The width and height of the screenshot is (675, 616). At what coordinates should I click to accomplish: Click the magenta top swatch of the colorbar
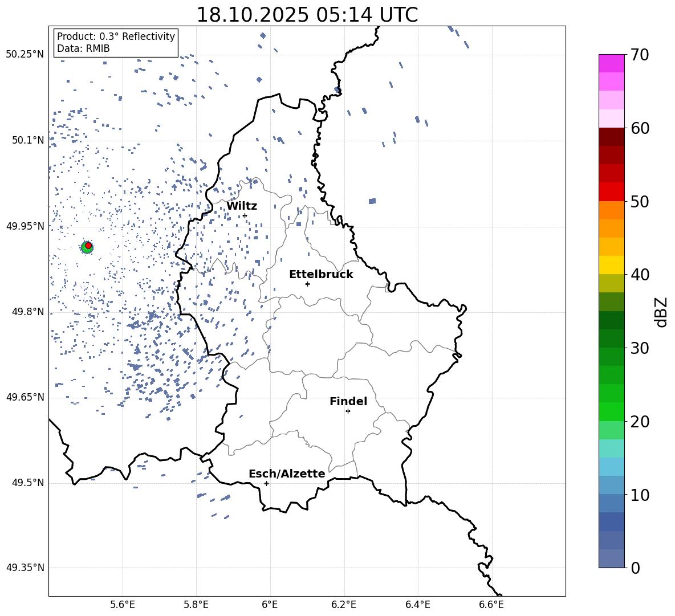[x=612, y=63]
